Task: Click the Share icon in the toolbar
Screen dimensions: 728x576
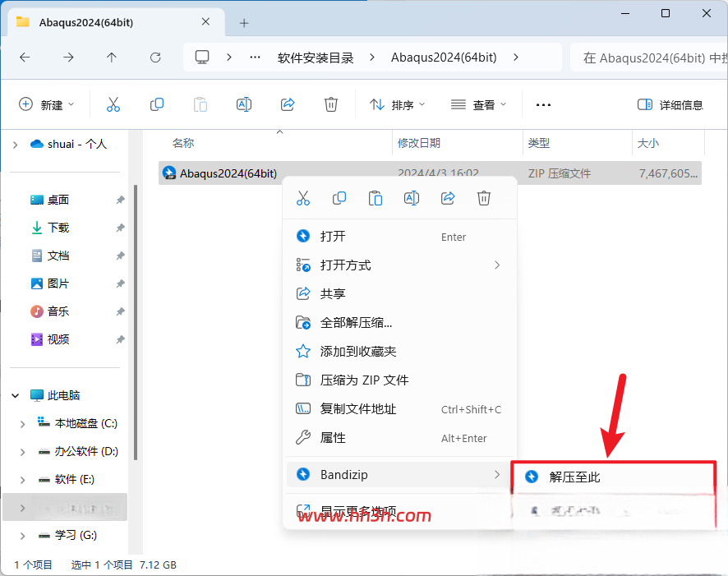Action: coord(288,104)
